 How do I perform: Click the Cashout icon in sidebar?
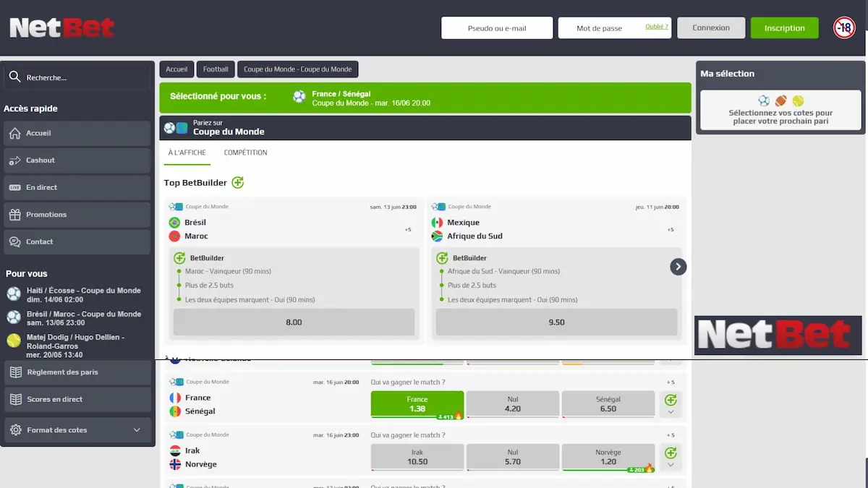(14, 160)
